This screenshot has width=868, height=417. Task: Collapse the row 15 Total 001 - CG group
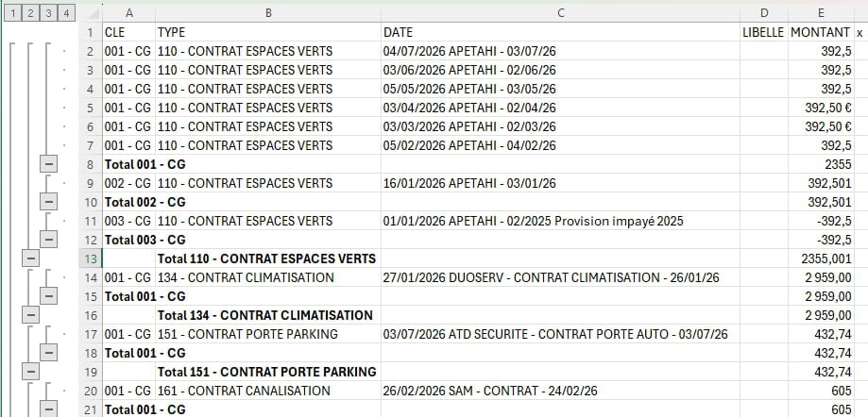(x=49, y=296)
